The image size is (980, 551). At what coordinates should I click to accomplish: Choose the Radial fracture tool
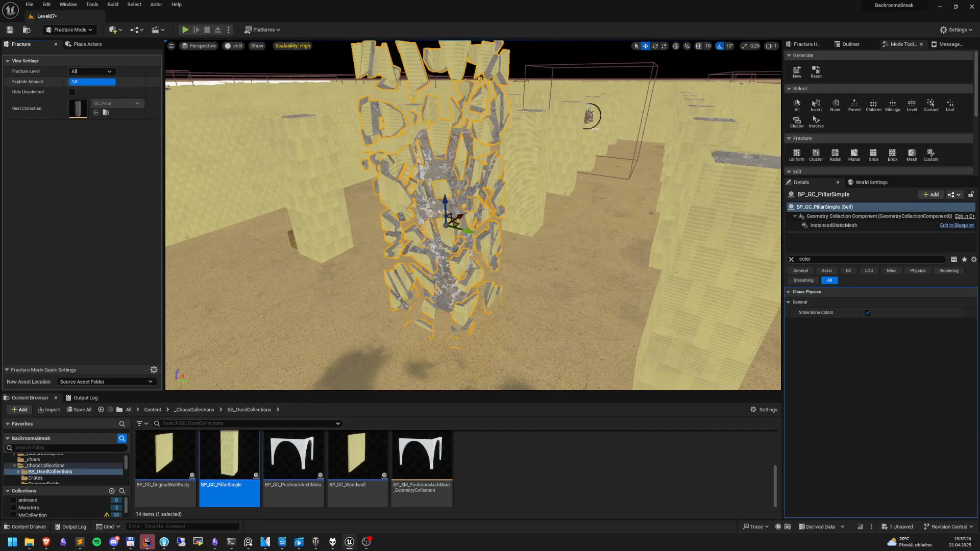click(835, 155)
